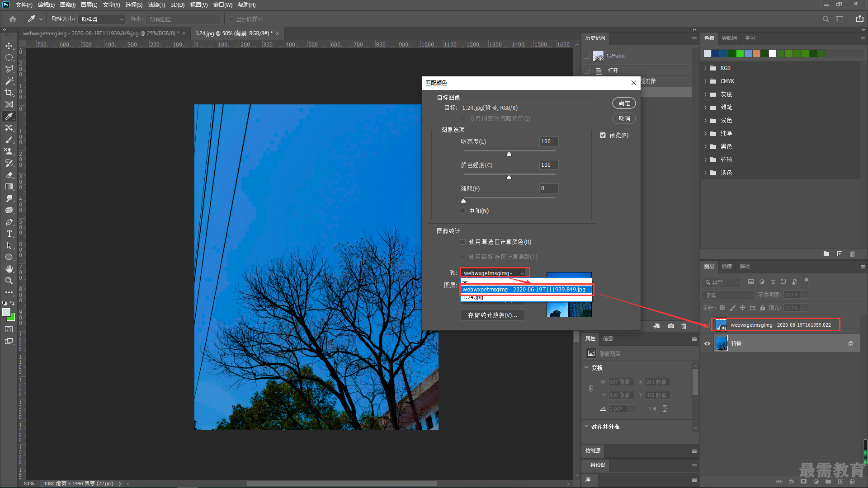Click the foreground color swatch in toolbox
Screen dimensions: 868x488
point(6,312)
